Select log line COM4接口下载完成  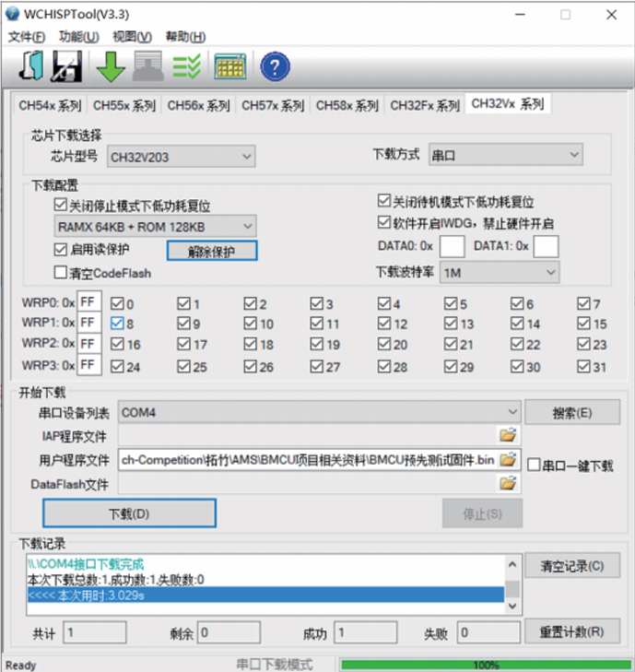(x=86, y=563)
